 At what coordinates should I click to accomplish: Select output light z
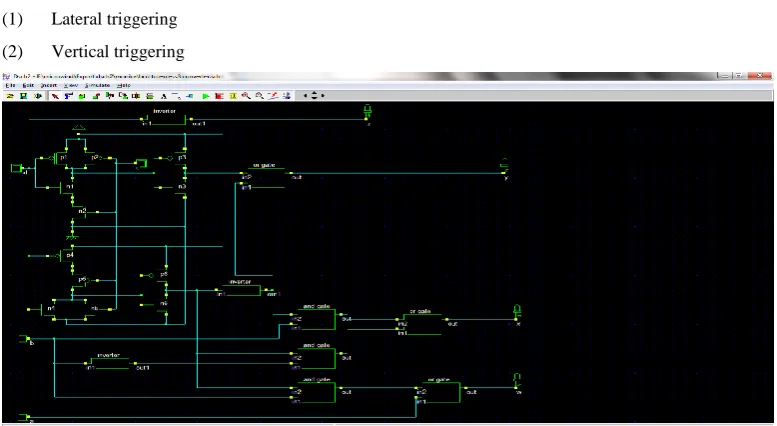click(x=367, y=111)
